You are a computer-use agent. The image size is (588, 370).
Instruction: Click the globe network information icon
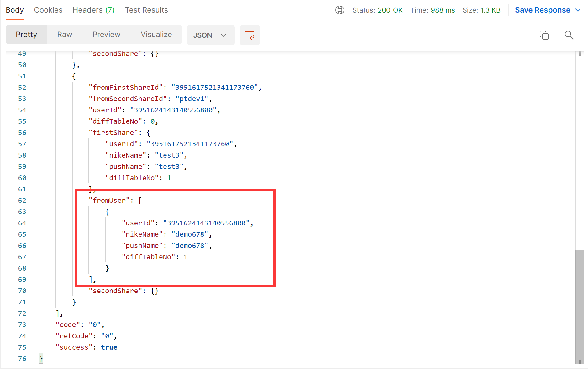pyautogui.click(x=340, y=10)
